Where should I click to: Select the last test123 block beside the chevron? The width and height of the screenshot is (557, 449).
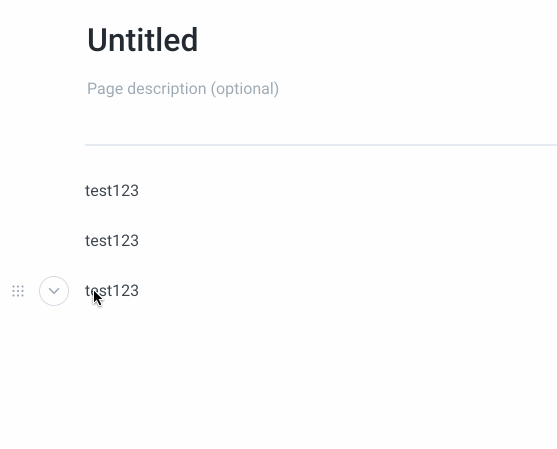(112, 291)
